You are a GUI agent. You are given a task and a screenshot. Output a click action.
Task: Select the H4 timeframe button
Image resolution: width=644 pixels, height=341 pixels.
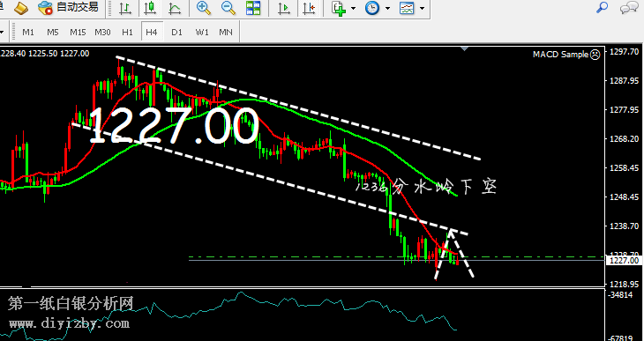click(152, 32)
